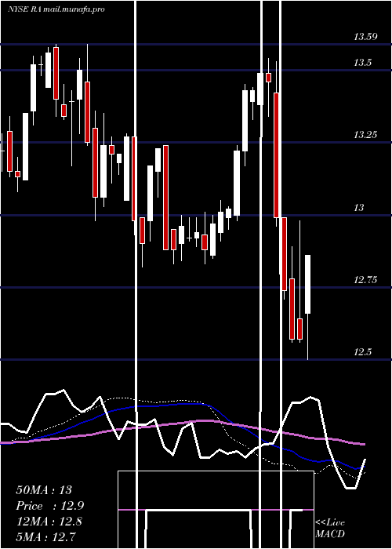This screenshot has width=392, height=549.
Task: Click the 5MA : 12.7 readout
Action: tap(46, 536)
